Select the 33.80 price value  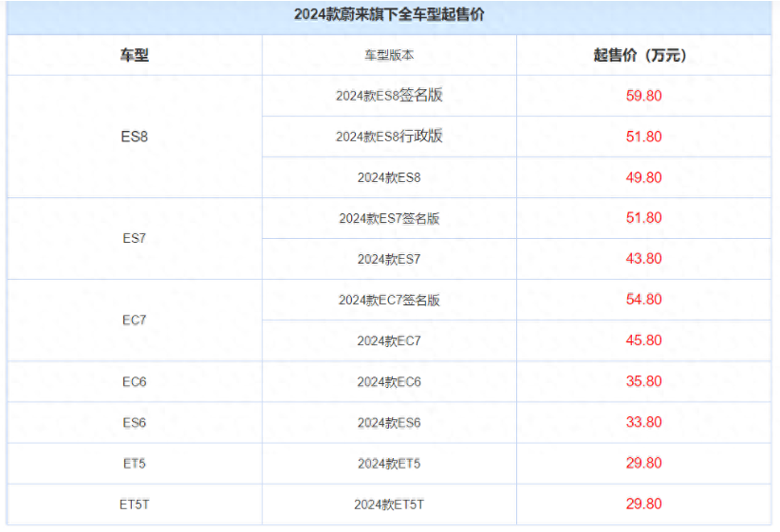643,422
